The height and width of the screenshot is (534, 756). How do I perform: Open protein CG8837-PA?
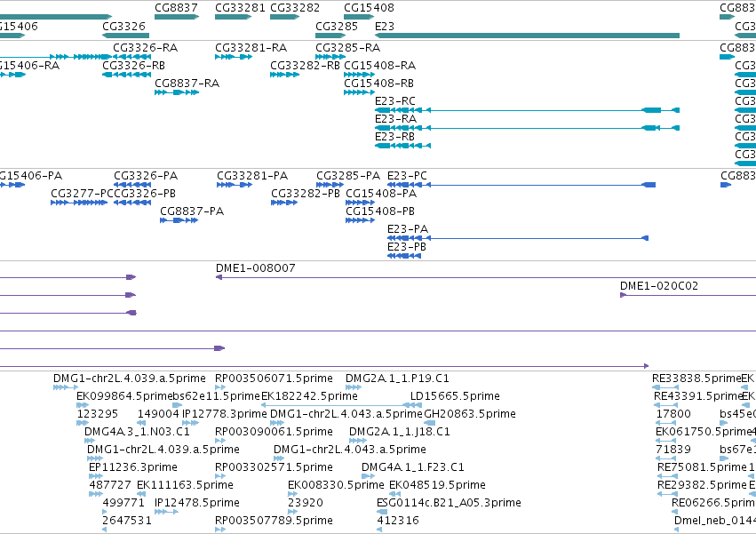179,220
